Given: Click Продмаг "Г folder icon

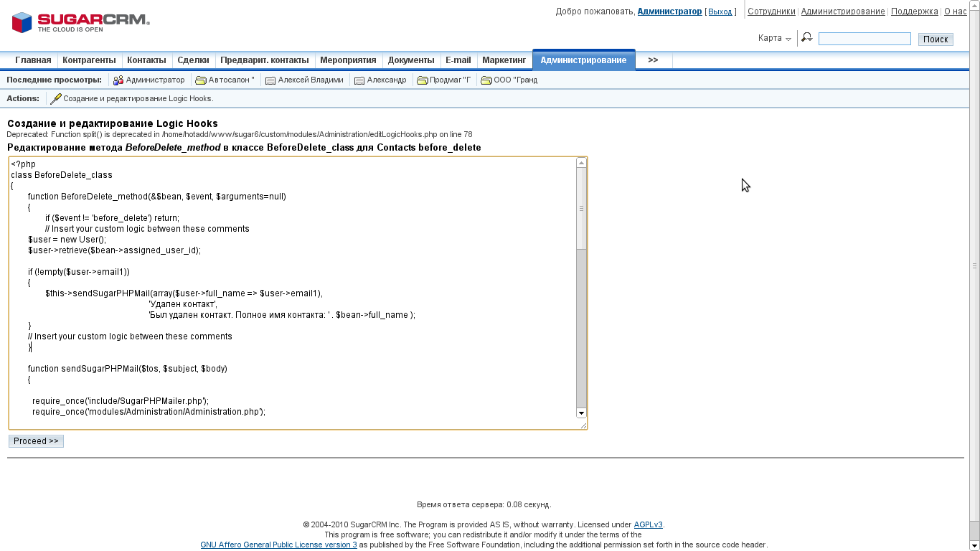Looking at the screenshot, I should coord(423,80).
